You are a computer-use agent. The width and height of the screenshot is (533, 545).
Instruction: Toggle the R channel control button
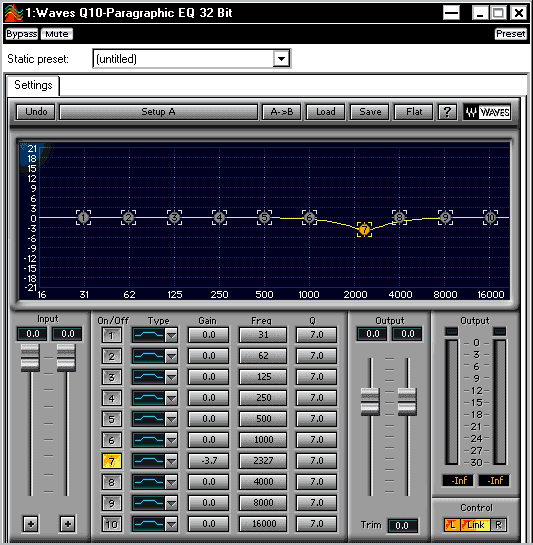[x=498, y=524]
